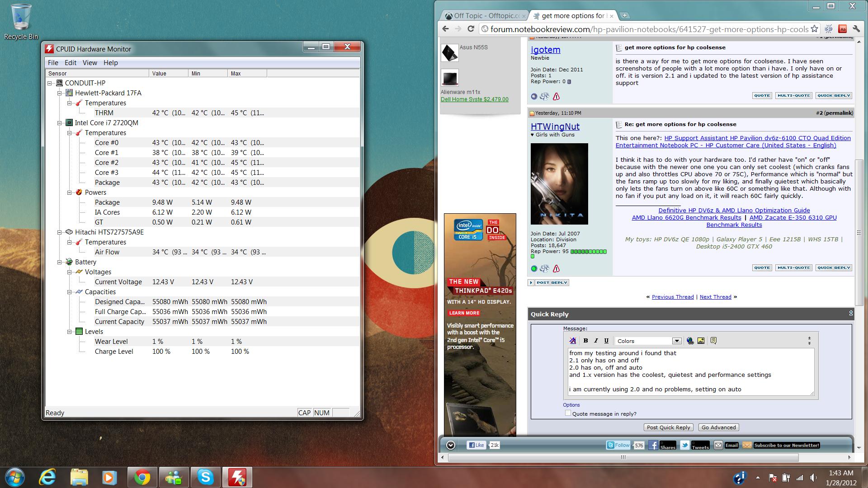Collapse the Intel Core i7 2720QM node
The height and width of the screenshot is (488, 868).
[60, 123]
